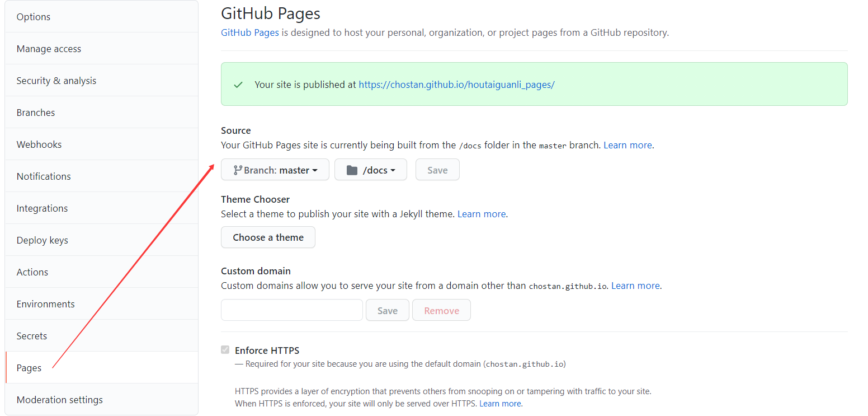Click the Source heading text
This screenshot has width=868, height=416.
coord(236,130)
